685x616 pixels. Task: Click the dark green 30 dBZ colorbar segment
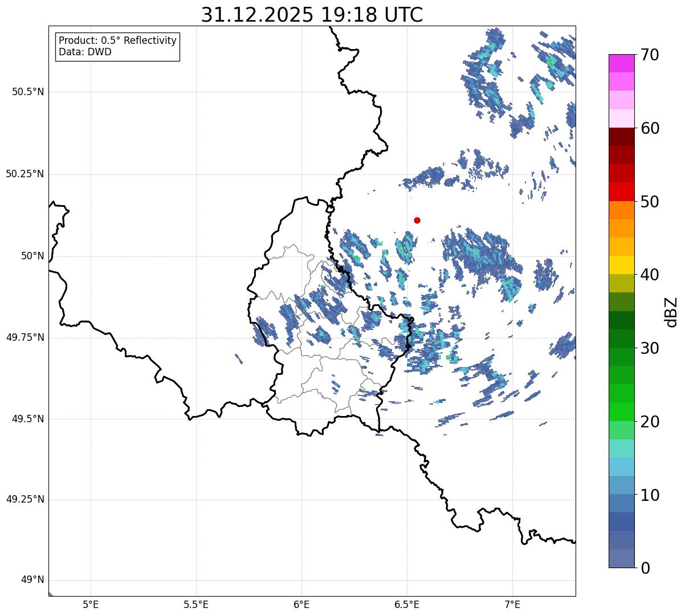click(x=622, y=338)
